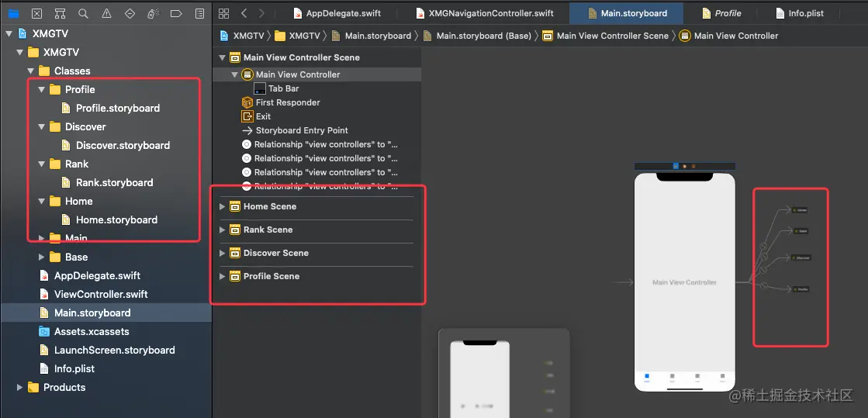This screenshot has height=418, width=868.
Task: Open Assets.xcassets catalog
Action: pyautogui.click(x=92, y=332)
